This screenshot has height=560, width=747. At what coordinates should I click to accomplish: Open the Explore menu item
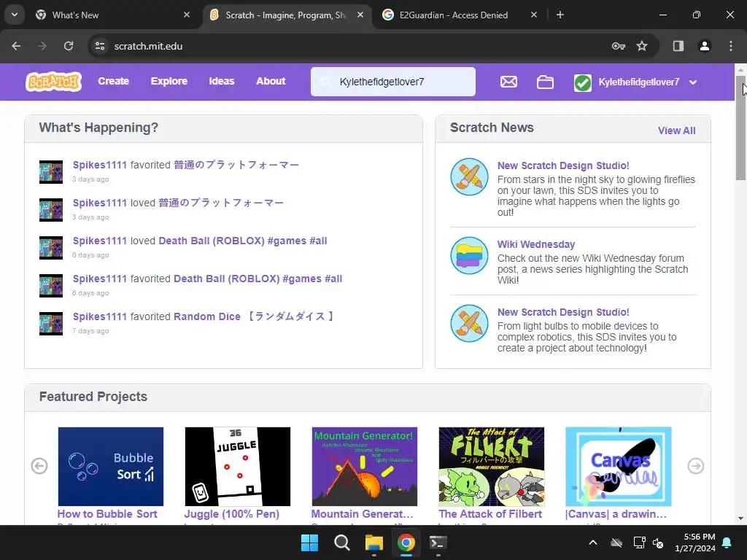click(169, 82)
